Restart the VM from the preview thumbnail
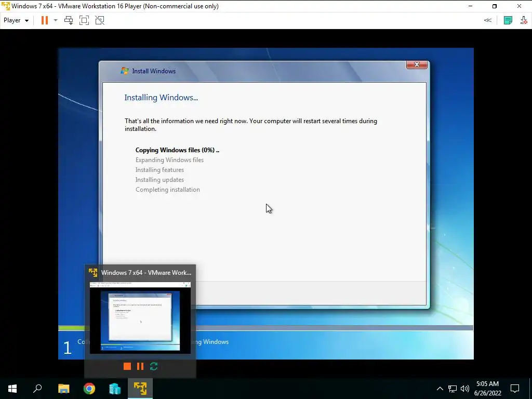 154,366
